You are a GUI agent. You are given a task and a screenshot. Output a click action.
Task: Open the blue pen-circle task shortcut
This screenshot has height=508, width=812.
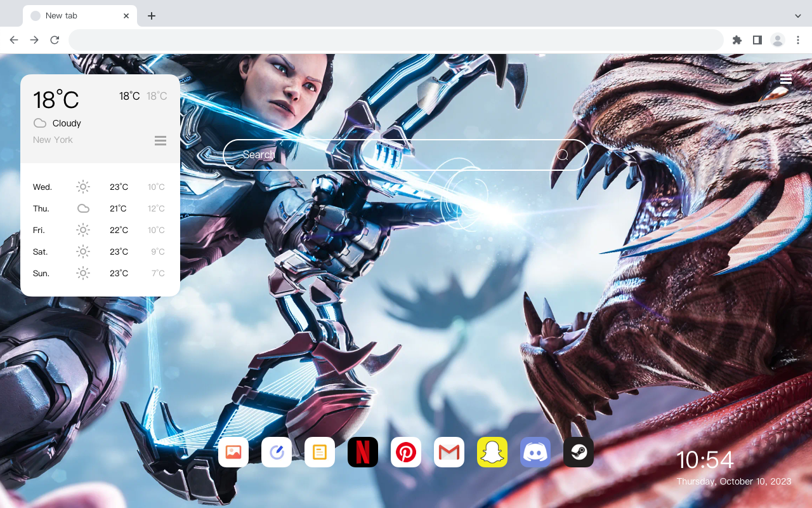coord(277,452)
